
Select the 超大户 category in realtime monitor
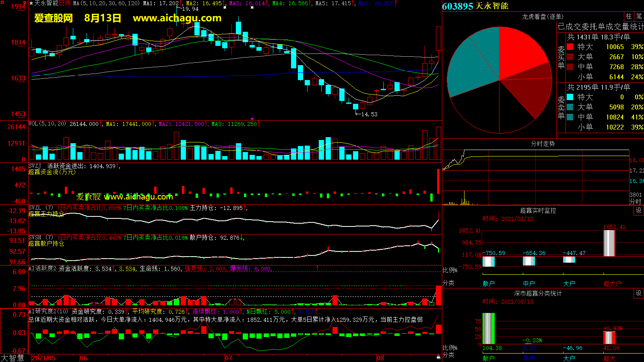tap(612, 284)
